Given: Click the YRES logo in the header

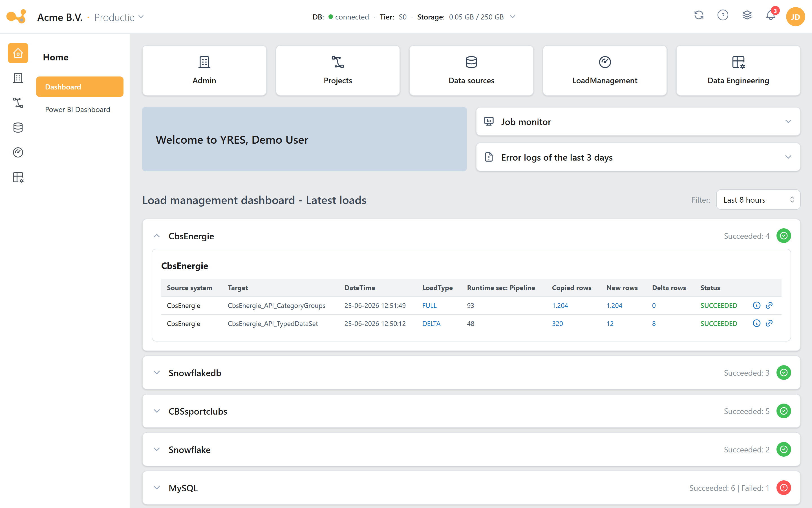Looking at the screenshot, I should 16,16.
